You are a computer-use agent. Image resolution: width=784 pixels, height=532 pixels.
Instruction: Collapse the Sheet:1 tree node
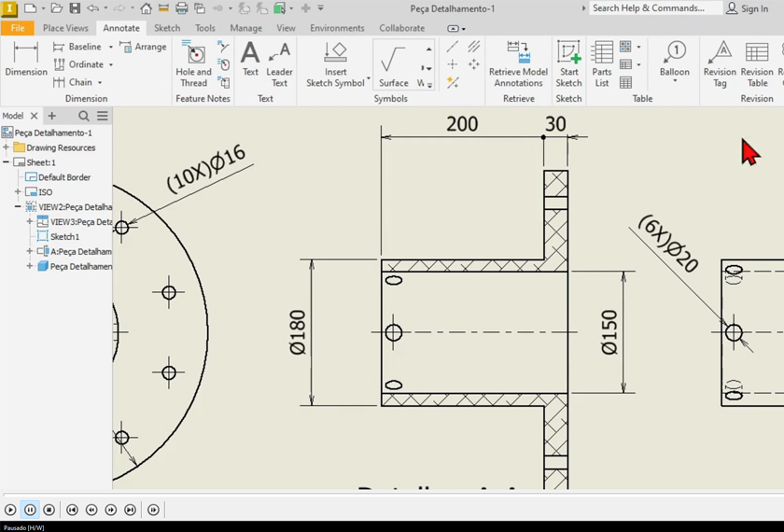pos(7,162)
